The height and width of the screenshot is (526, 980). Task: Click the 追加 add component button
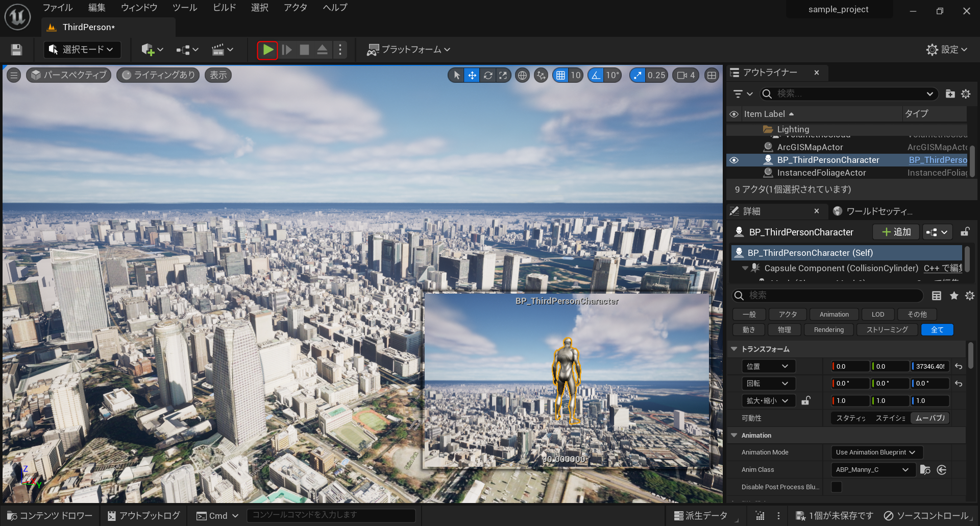(896, 232)
